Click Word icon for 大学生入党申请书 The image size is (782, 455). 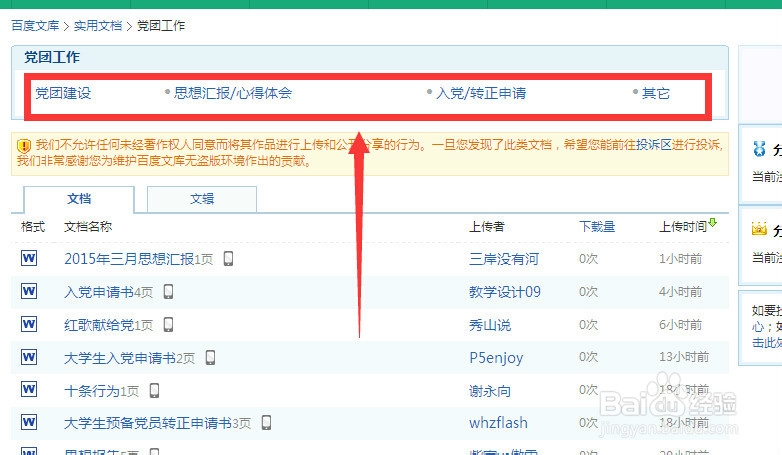click(x=29, y=357)
